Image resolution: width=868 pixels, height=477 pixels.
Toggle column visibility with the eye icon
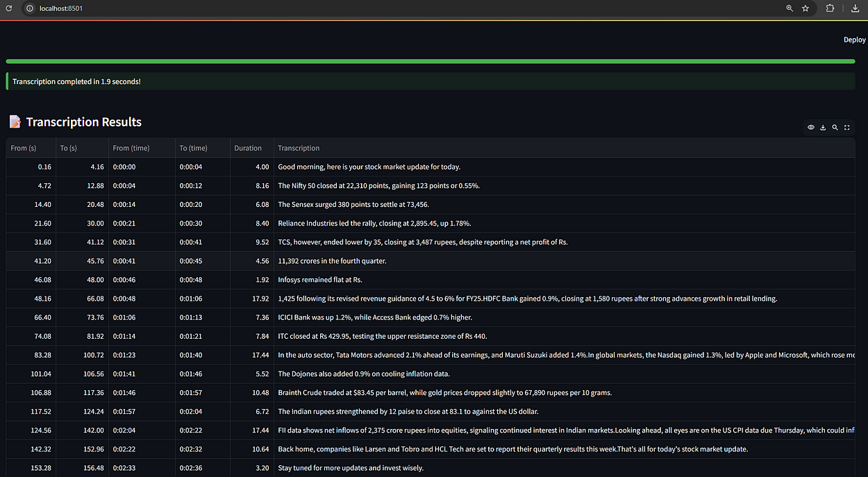pos(810,127)
